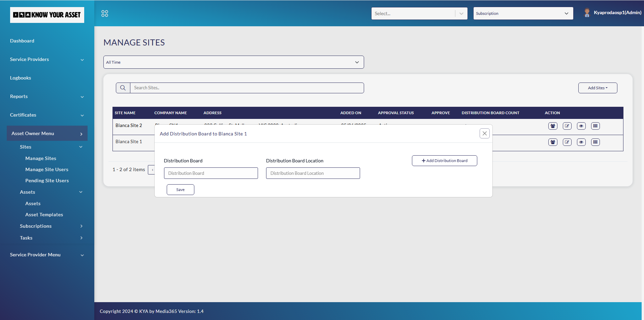The width and height of the screenshot is (644, 320).
Task: Expand the Service Provider Menu
Action: [x=47, y=255]
